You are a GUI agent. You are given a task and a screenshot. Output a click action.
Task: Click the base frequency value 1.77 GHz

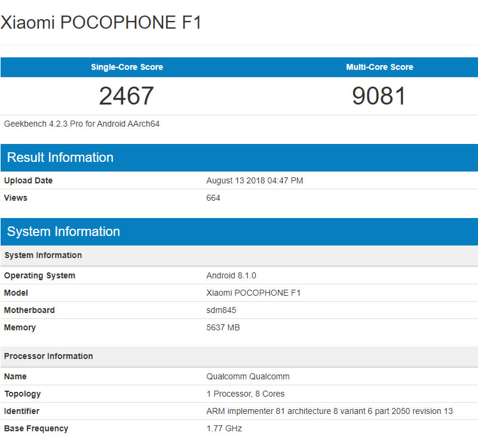tap(224, 428)
